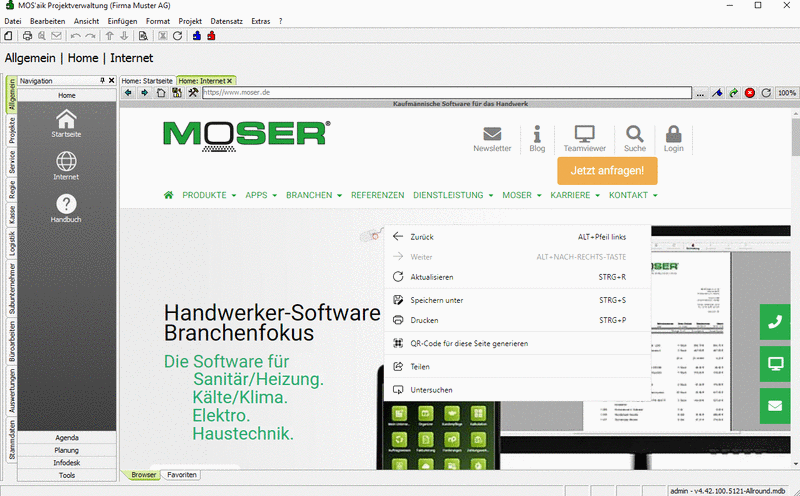Expand the APPS dropdown menu

pyautogui.click(x=261, y=195)
